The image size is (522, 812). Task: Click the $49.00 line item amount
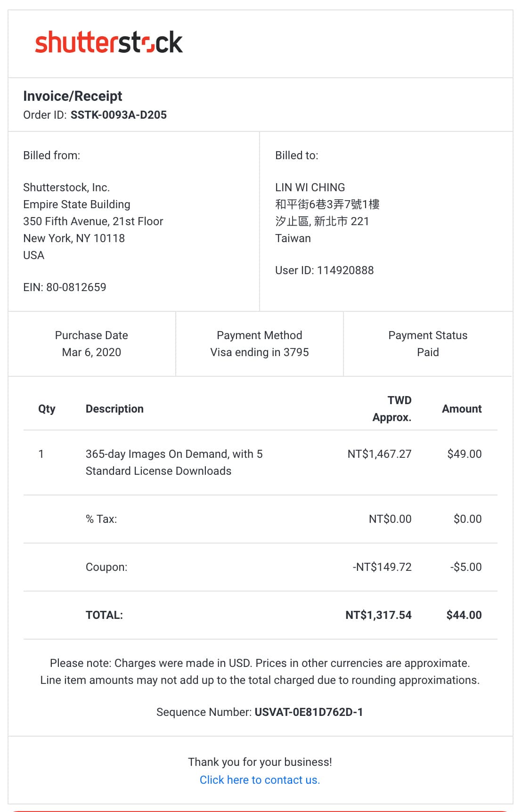465,454
